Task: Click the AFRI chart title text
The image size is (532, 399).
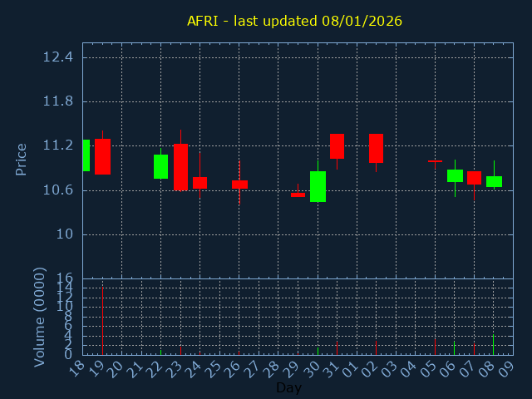Action: pyautogui.click(x=294, y=21)
